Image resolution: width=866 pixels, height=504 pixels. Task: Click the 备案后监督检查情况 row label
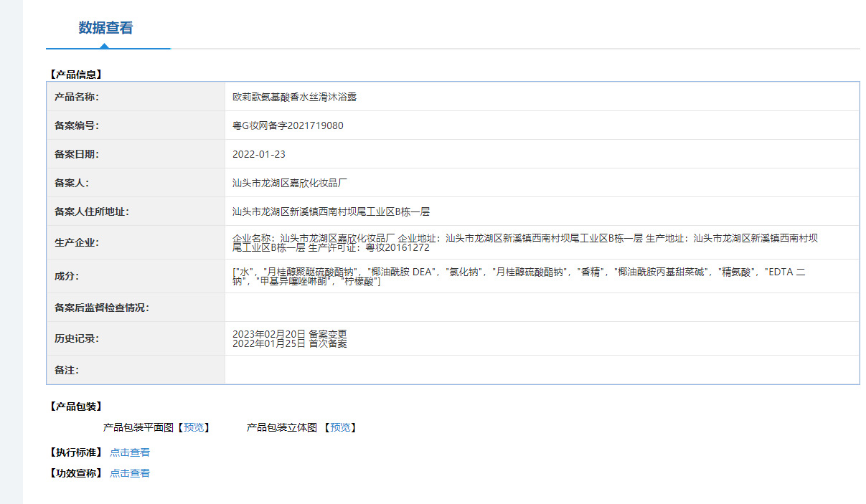(x=102, y=308)
